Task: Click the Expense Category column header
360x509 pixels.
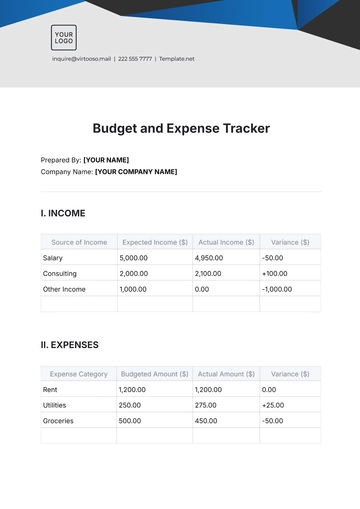Action: [79, 374]
